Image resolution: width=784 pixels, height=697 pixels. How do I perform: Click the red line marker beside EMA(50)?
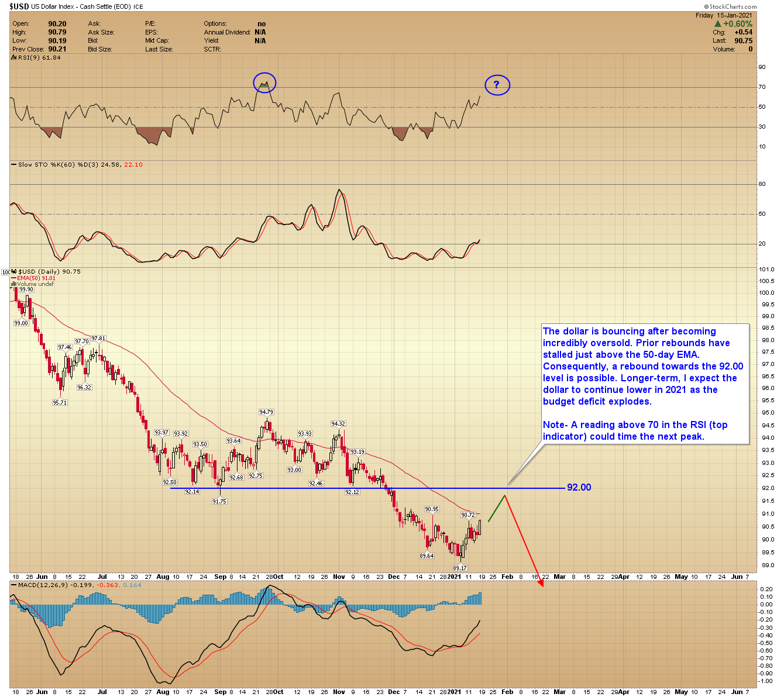pyautogui.click(x=14, y=278)
